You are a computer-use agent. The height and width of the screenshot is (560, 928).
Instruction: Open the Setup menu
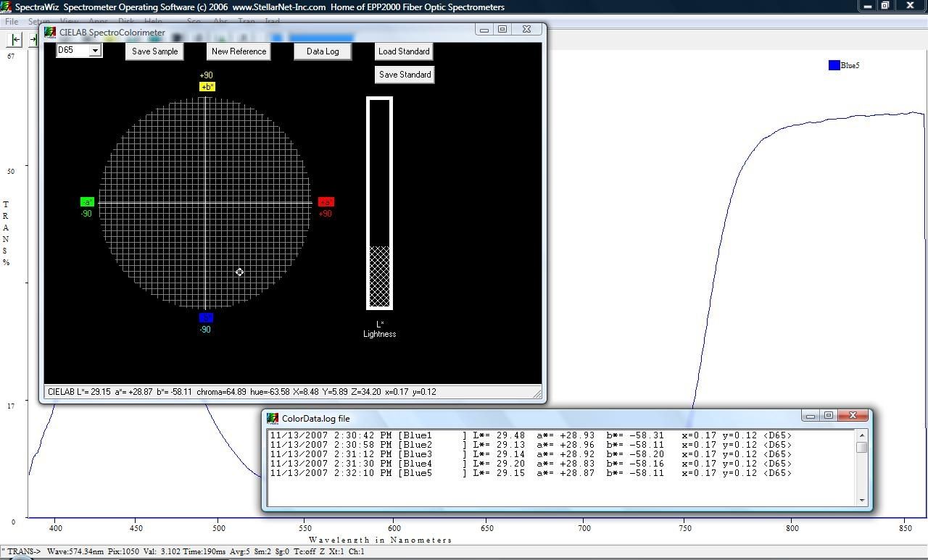(x=38, y=21)
